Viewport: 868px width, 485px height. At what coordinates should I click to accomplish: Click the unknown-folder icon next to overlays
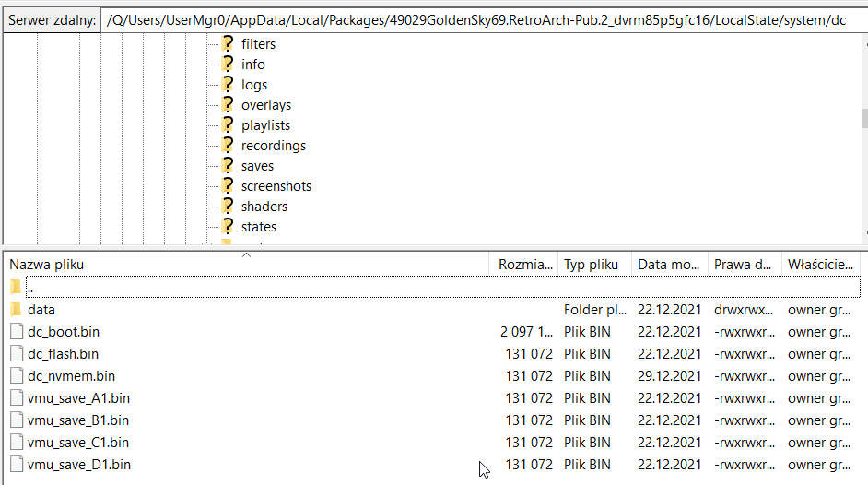pos(228,104)
